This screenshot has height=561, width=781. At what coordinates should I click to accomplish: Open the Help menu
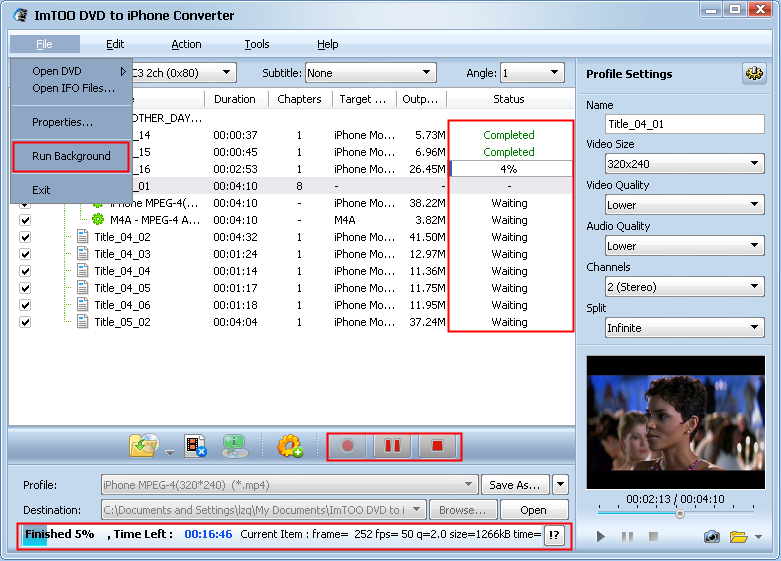pyautogui.click(x=327, y=44)
